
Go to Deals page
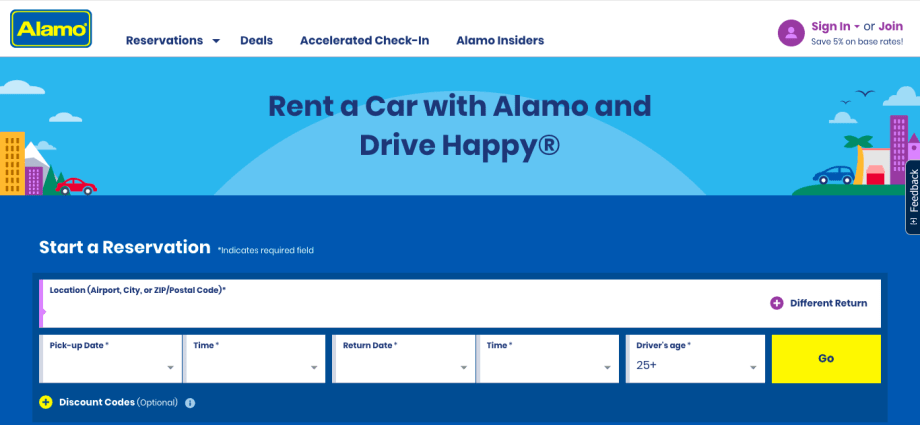coord(256,41)
